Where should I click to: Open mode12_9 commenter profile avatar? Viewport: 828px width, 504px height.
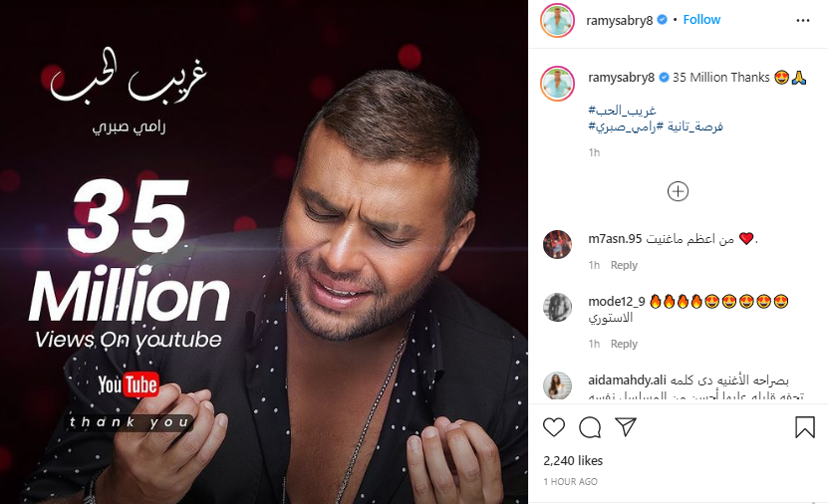[x=557, y=307]
